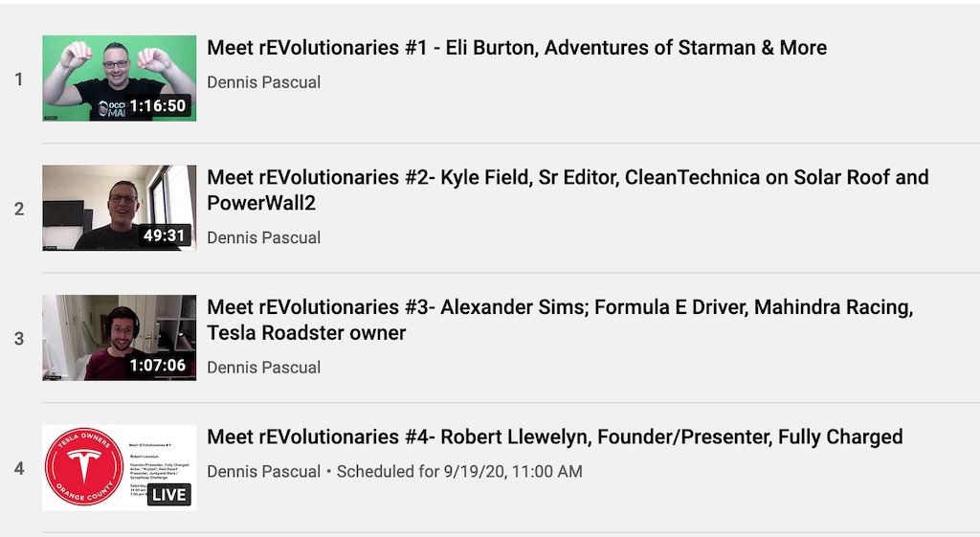The width and height of the screenshot is (980, 537).
Task: Click the 49:31 duration badge
Action: (x=165, y=235)
